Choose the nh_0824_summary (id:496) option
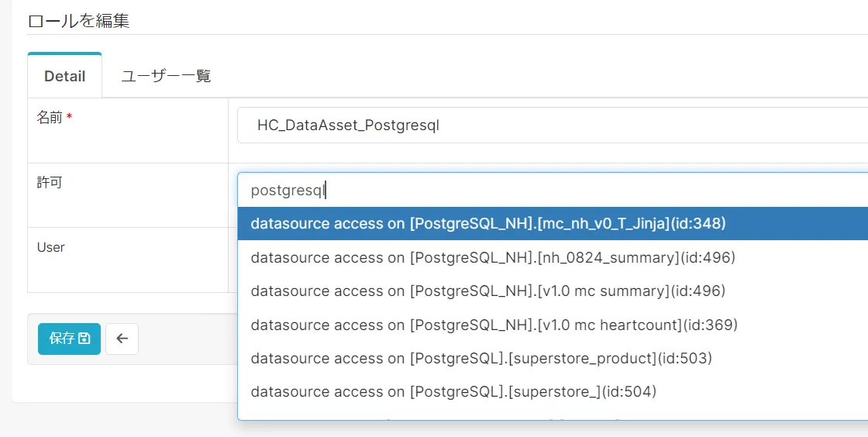The image size is (868, 437). [x=493, y=257]
